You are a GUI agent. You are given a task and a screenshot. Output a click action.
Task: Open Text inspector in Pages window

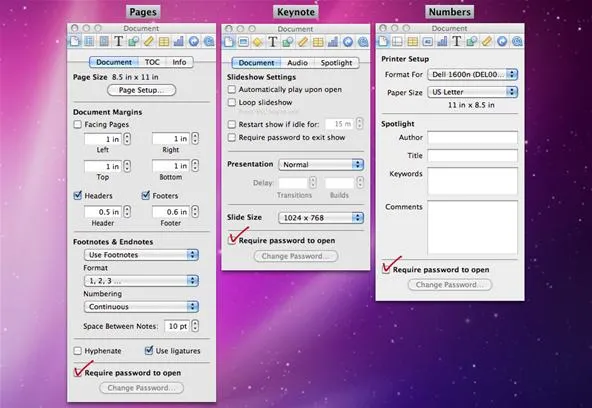[x=119, y=41]
